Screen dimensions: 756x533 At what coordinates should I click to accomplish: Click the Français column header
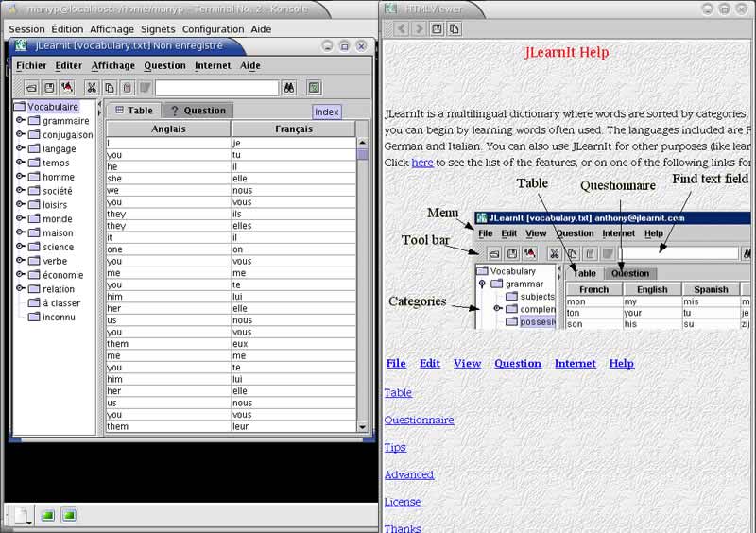pos(294,129)
